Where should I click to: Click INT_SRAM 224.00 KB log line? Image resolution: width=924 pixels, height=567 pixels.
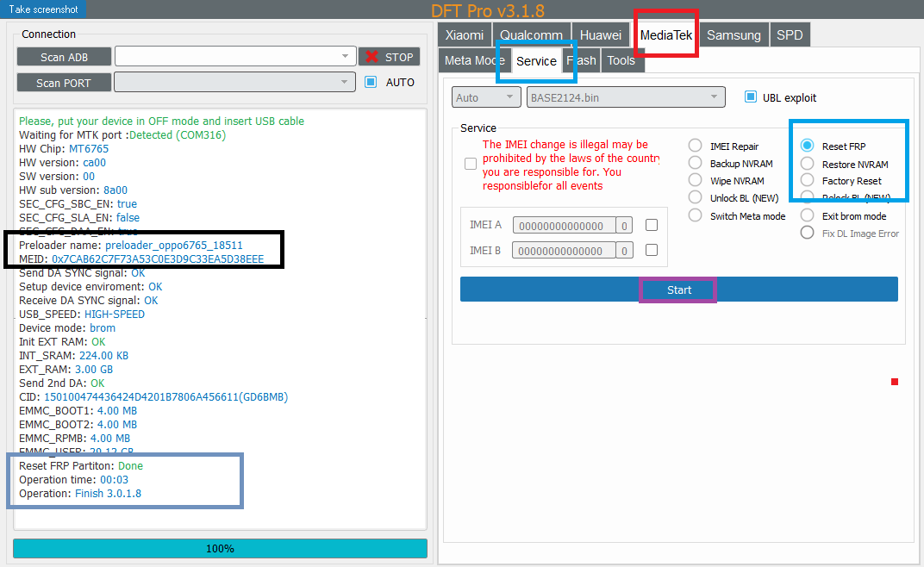click(73, 355)
